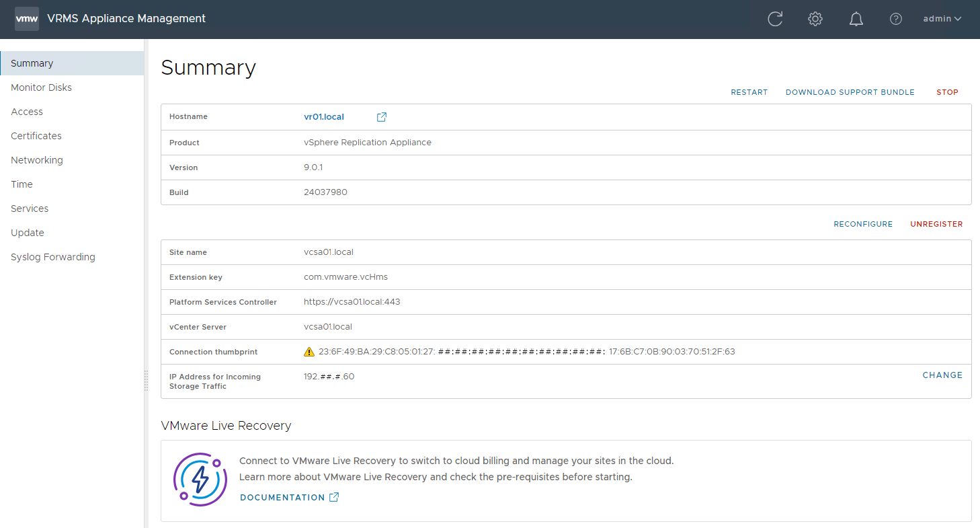Click the thumbprint warning triangle icon

click(309, 352)
